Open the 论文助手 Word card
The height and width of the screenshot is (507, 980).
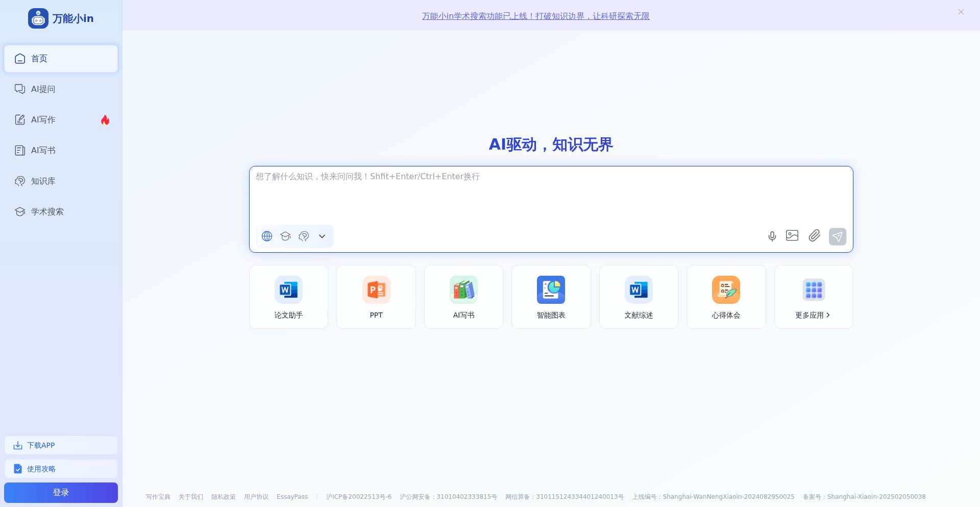tap(288, 297)
